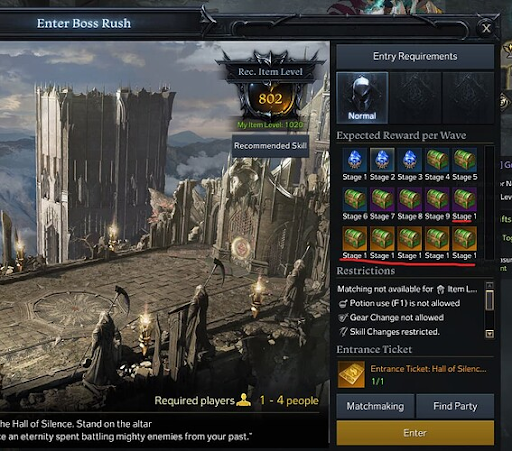The height and width of the screenshot is (451, 512).
Task: Click the Matchmaking button
Action: click(375, 406)
